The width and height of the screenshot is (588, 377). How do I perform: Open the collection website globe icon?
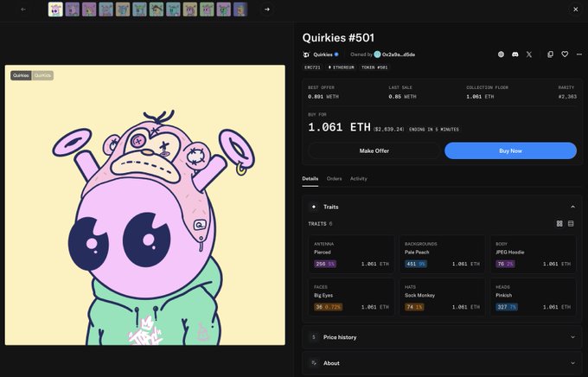(501, 54)
